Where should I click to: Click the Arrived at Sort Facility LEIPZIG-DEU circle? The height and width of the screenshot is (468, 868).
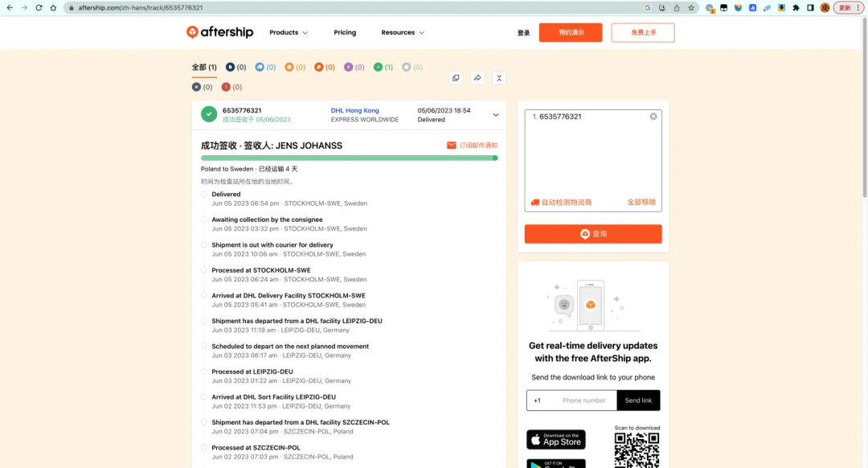[203, 396]
